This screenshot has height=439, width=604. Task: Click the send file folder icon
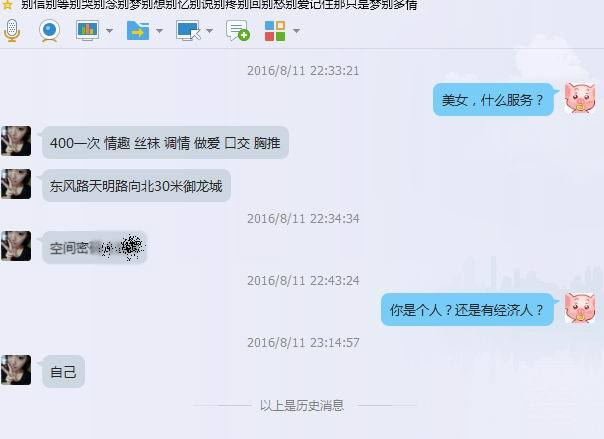coord(138,30)
